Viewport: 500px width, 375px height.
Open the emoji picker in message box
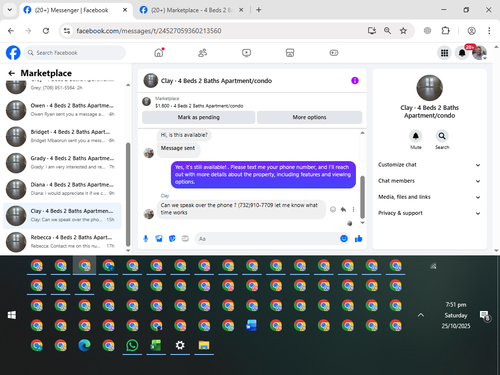click(x=344, y=239)
